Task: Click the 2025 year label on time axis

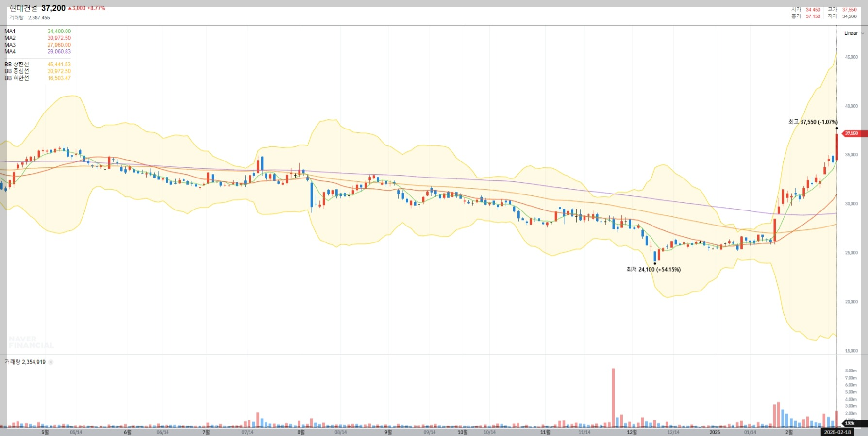Action: (715, 432)
